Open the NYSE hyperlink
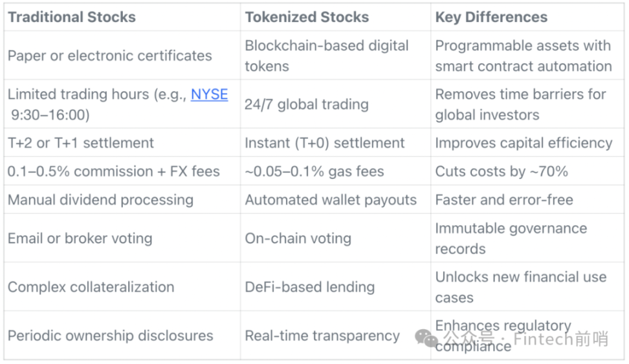The width and height of the screenshot is (629, 364). [210, 94]
